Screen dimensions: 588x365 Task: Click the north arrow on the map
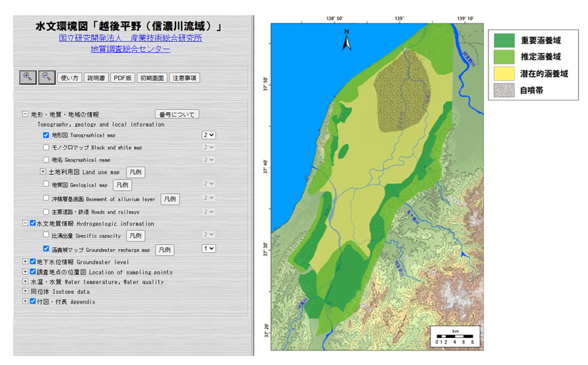coord(347,40)
